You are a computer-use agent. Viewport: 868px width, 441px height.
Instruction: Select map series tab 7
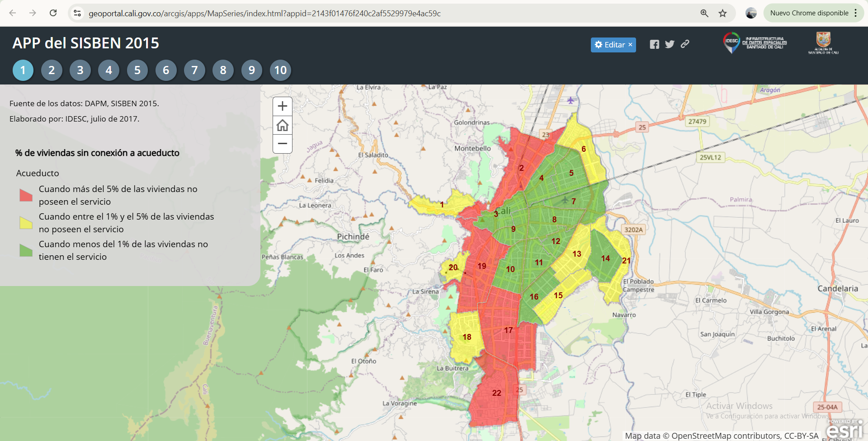point(194,70)
